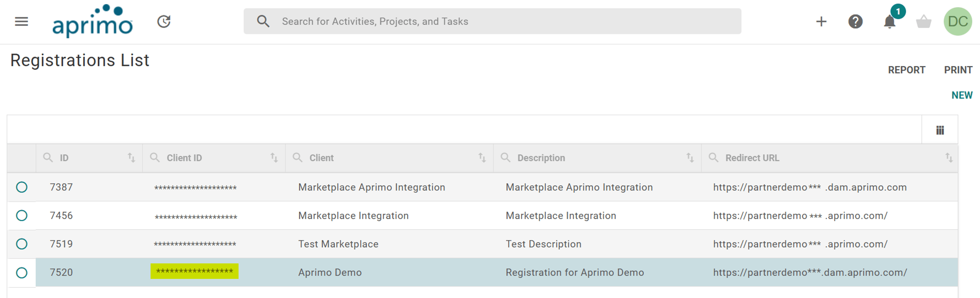
Task: Click the Marketplace Aprimo Integration description cell
Action: coord(579,187)
